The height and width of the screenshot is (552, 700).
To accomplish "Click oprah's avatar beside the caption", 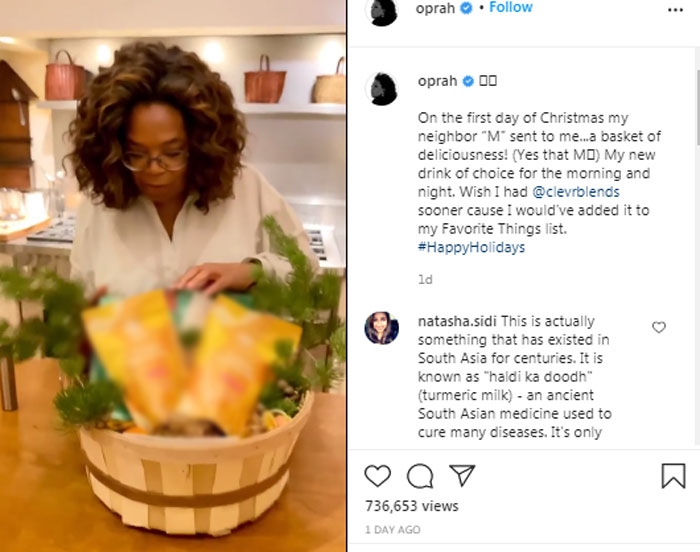I will pyautogui.click(x=384, y=88).
